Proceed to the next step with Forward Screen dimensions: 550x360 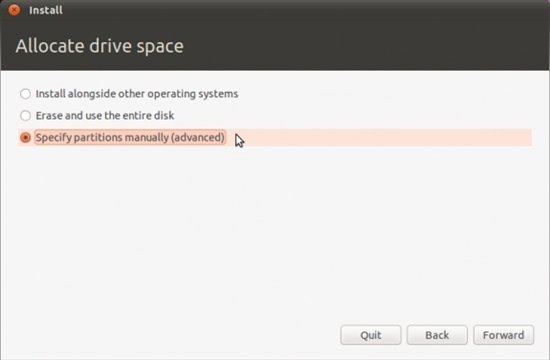pyautogui.click(x=503, y=335)
